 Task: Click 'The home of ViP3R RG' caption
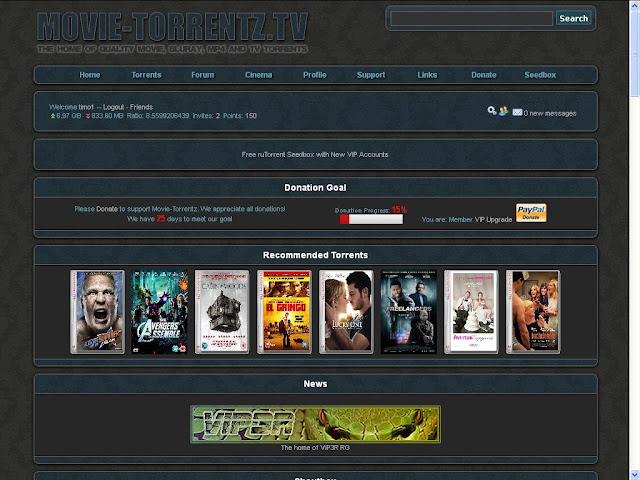click(315, 447)
